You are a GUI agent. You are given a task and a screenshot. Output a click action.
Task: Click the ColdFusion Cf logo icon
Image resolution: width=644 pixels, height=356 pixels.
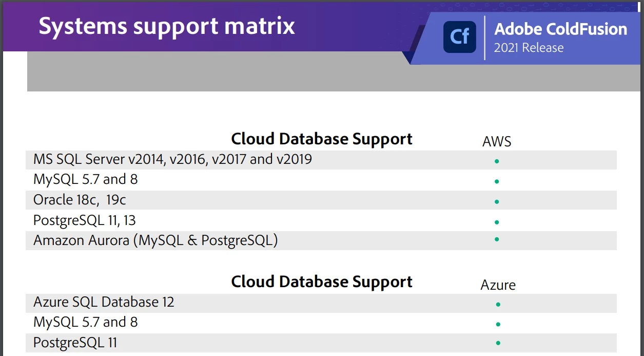(x=460, y=37)
